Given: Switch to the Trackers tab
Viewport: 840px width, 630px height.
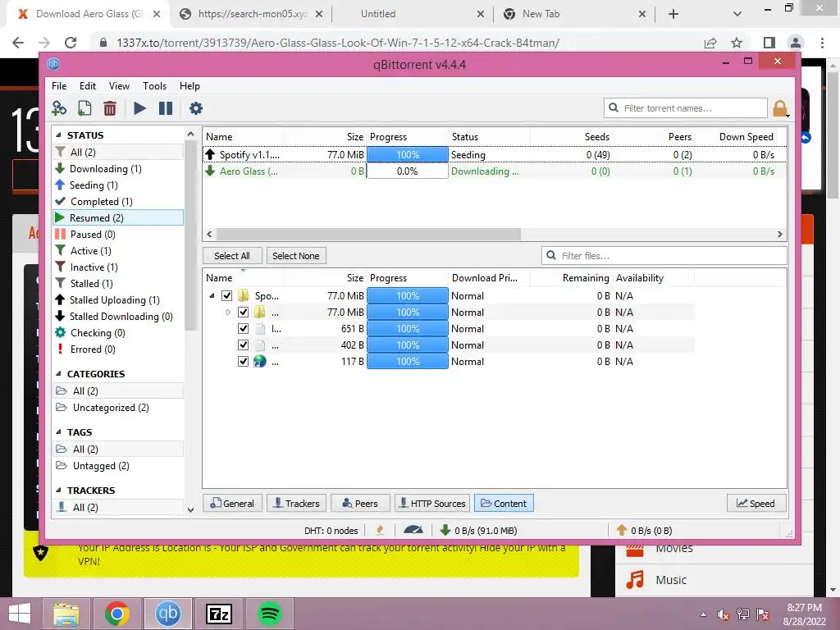Looking at the screenshot, I should (296, 504).
